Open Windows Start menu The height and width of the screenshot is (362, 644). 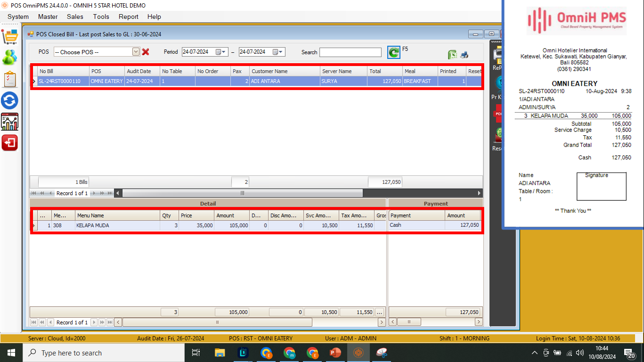tap(11, 353)
